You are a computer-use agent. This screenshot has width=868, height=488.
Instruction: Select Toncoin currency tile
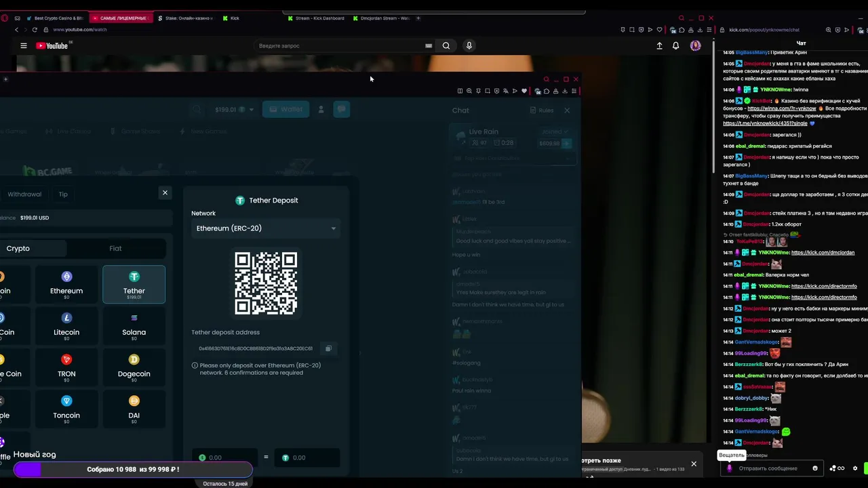pos(66,409)
